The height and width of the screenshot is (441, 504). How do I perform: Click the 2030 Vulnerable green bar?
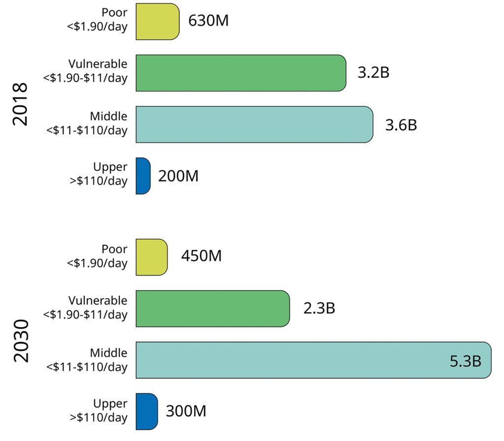tap(213, 309)
